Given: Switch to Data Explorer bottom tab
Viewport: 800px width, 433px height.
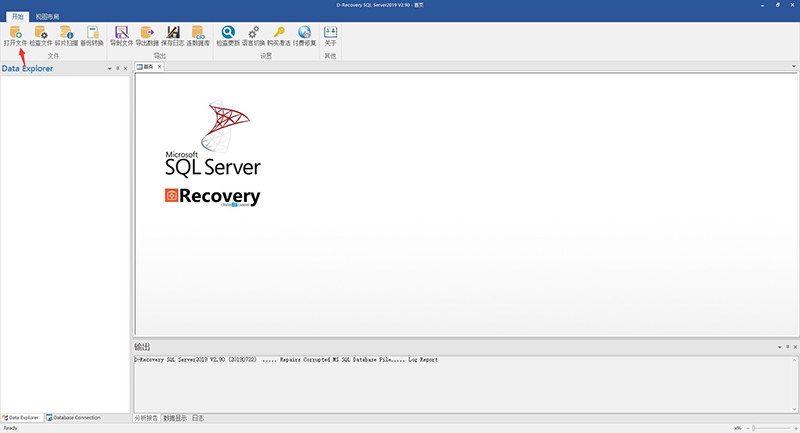Looking at the screenshot, I should point(21,418).
